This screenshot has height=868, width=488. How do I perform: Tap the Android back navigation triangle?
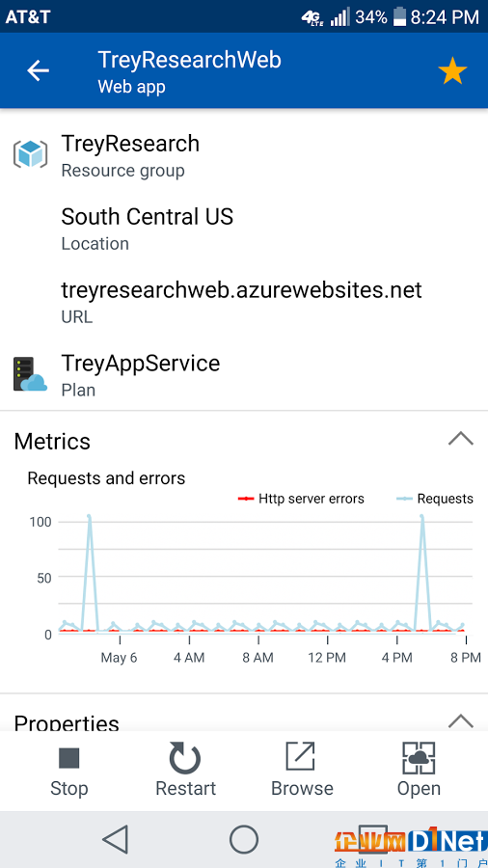tap(116, 839)
